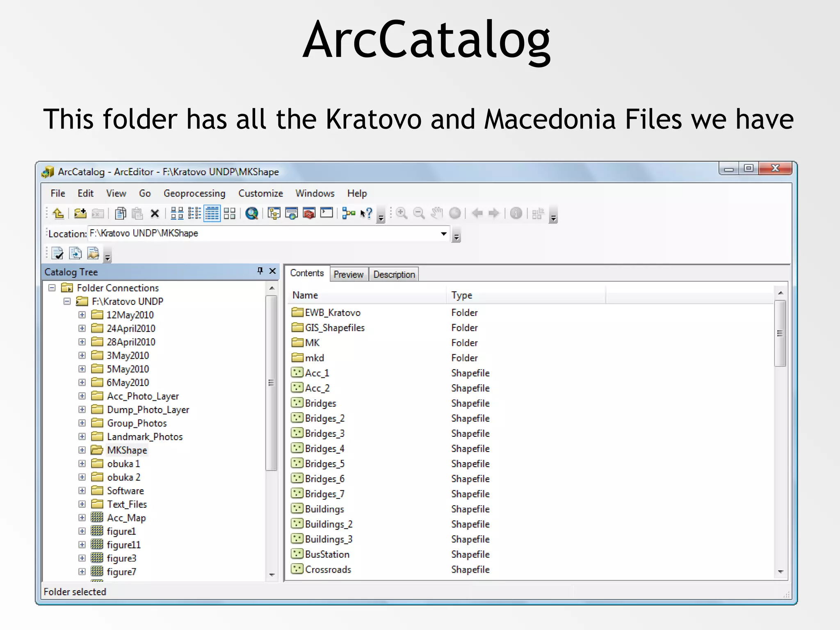Launch ArcMap from the toolbar
The image size is (840, 630).
(x=252, y=213)
